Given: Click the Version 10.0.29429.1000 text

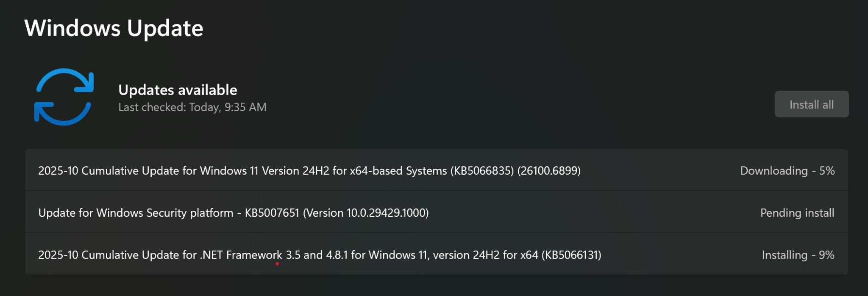Looking at the screenshot, I should (x=366, y=212).
